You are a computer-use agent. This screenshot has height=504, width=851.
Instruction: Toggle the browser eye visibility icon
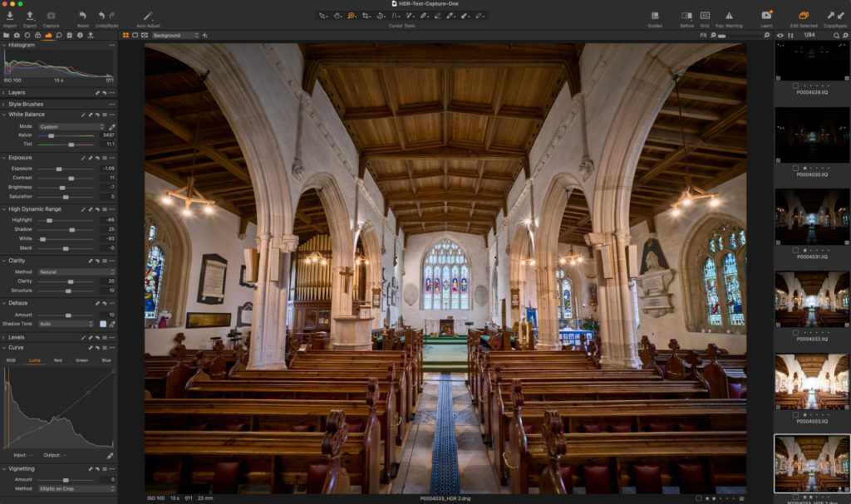[780, 35]
